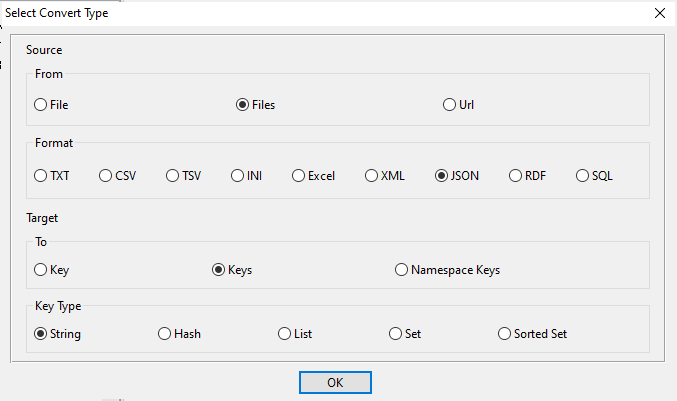Choose Namespace Keys target option

coord(402,270)
